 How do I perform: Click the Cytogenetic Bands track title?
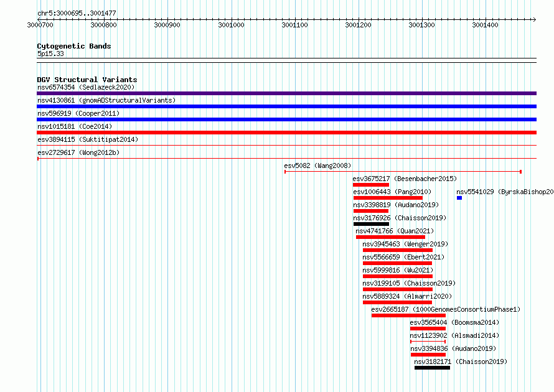tap(74, 46)
